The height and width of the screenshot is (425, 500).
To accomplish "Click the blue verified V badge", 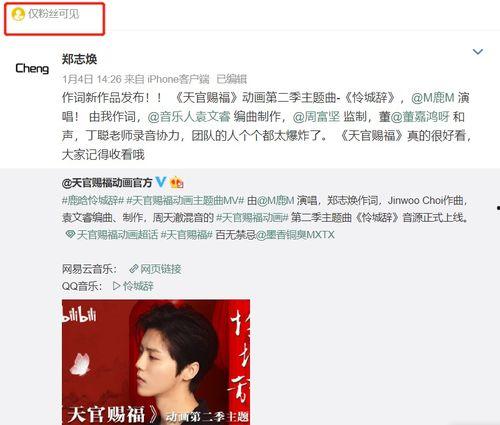I will [x=161, y=182].
